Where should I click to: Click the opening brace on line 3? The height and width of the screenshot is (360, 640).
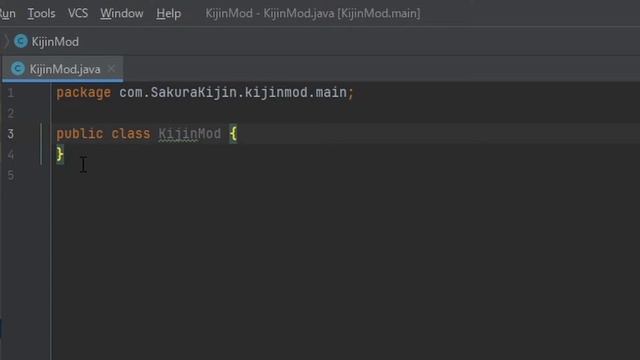(x=233, y=134)
